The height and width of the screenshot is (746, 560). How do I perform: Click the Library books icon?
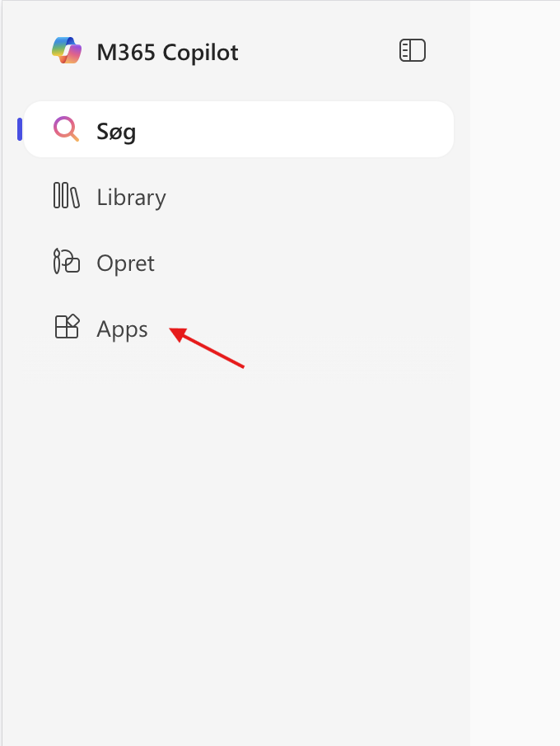point(66,196)
